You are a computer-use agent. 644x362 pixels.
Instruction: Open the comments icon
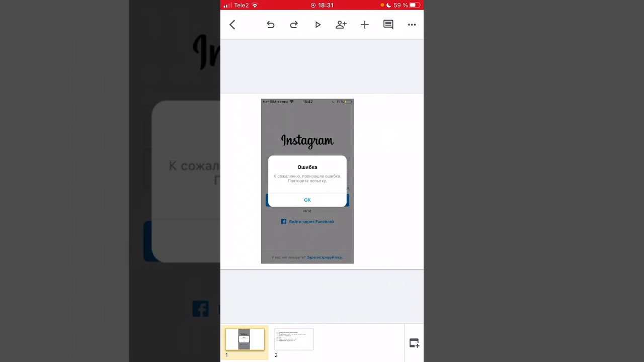click(x=388, y=25)
